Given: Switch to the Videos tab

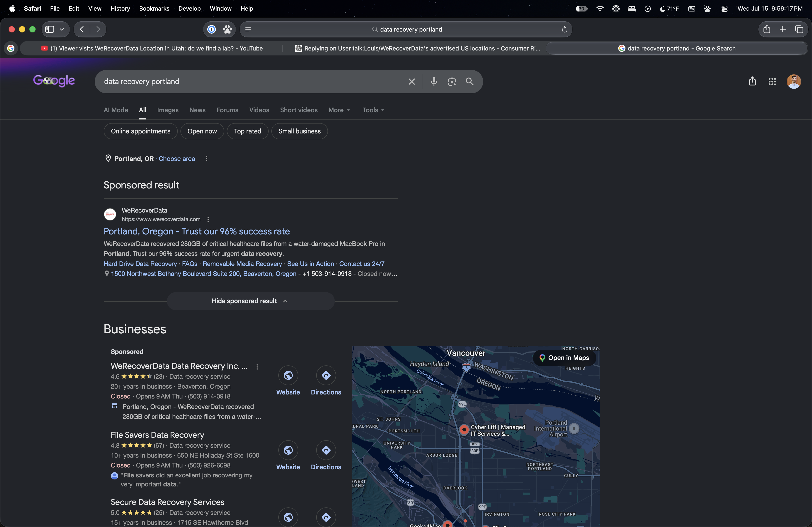Looking at the screenshot, I should click(x=259, y=110).
